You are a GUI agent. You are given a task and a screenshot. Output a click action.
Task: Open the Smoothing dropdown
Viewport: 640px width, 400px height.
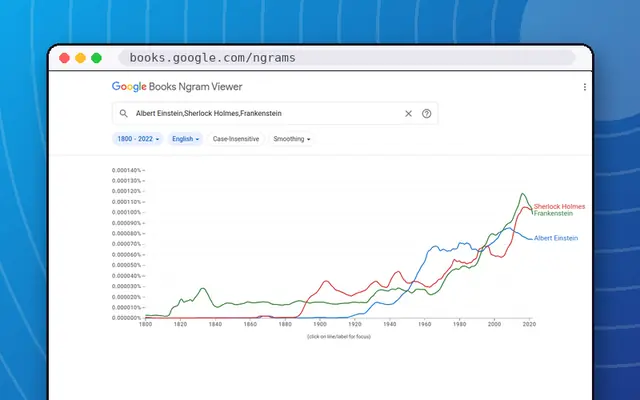pos(291,139)
